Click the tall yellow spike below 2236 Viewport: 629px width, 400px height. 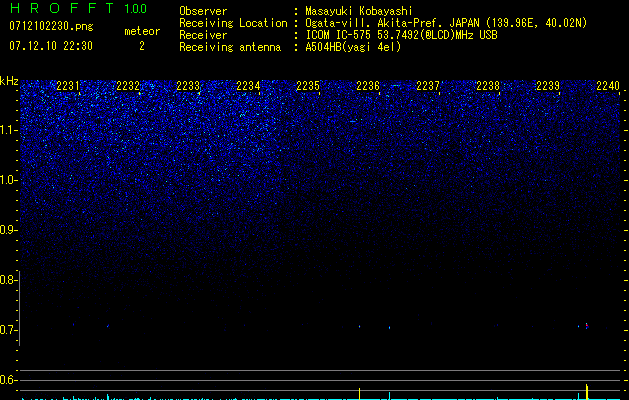click(x=359, y=394)
